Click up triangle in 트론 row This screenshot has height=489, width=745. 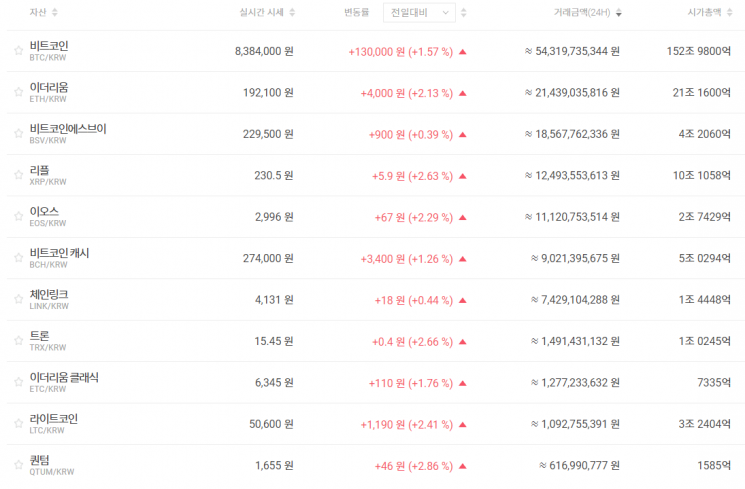pos(463,342)
